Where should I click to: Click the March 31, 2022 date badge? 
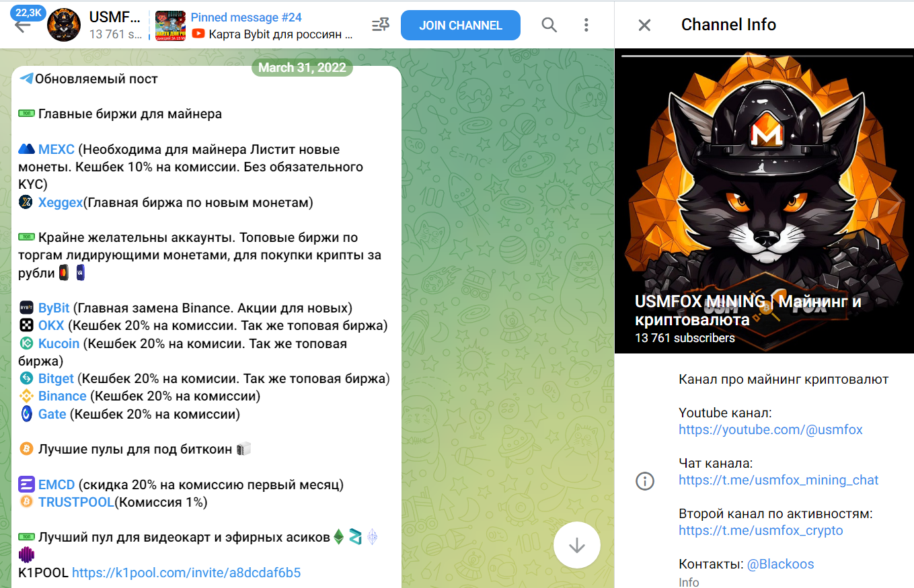click(x=302, y=67)
